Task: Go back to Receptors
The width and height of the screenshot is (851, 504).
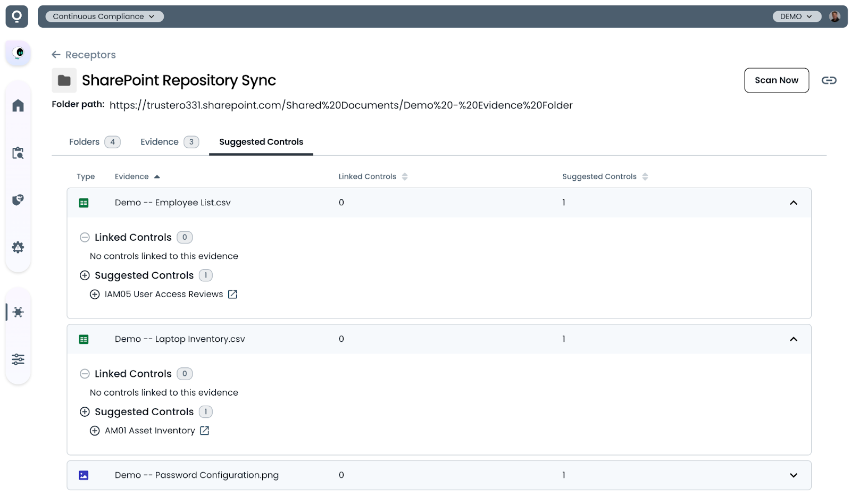Action: click(84, 55)
